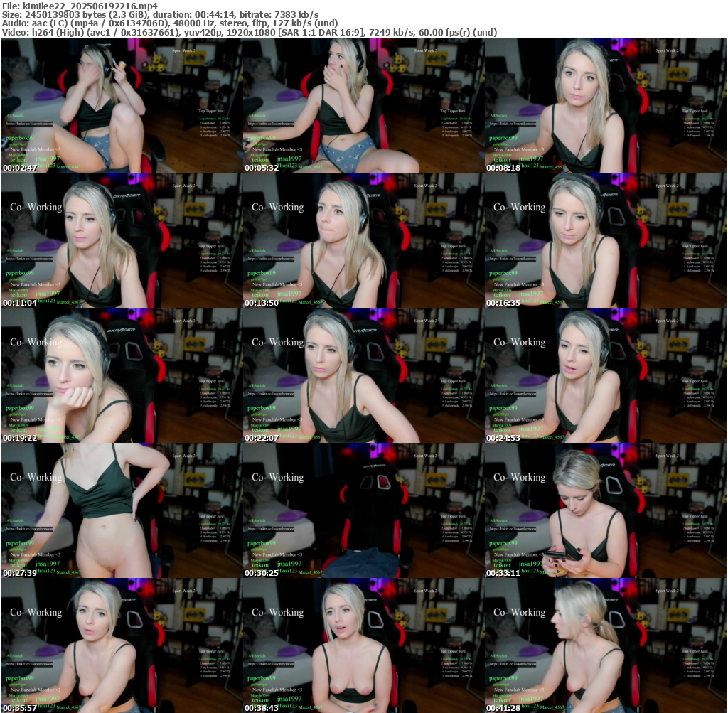Click the frame marked 00:35:57
Viewport: 728px width, 713px height.
click(x=122, y=645)
